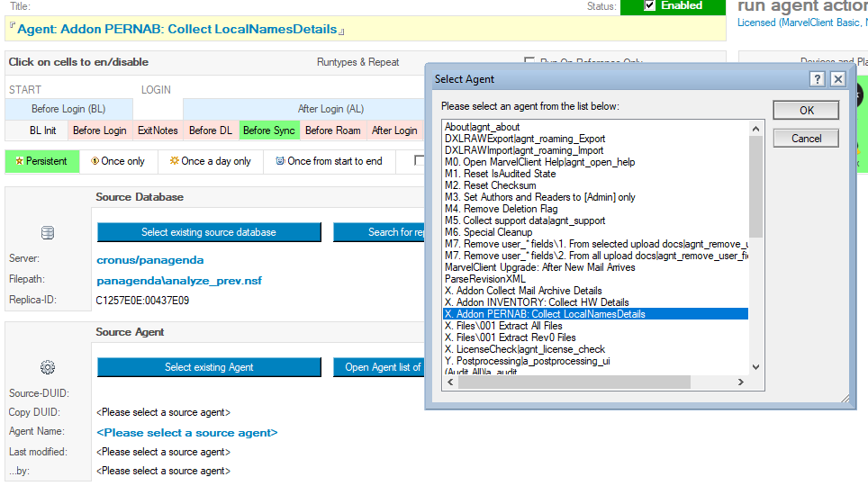Select ParseRevisionXML agent
Screen dimensions: 868x486
tap(596, 278)
